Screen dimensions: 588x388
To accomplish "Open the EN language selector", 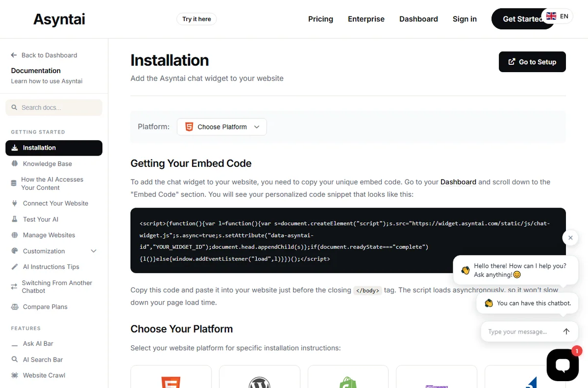I will (558, 16).
